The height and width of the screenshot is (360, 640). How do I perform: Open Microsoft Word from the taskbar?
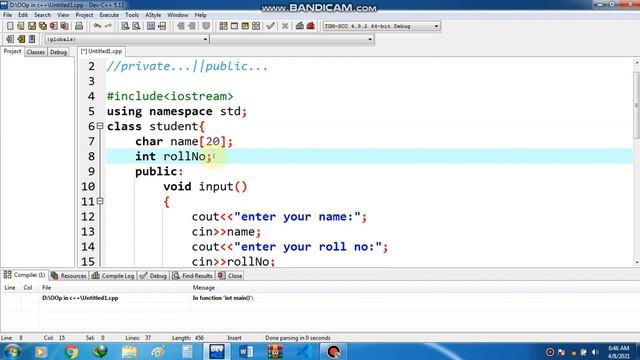(x=246, y=351)
